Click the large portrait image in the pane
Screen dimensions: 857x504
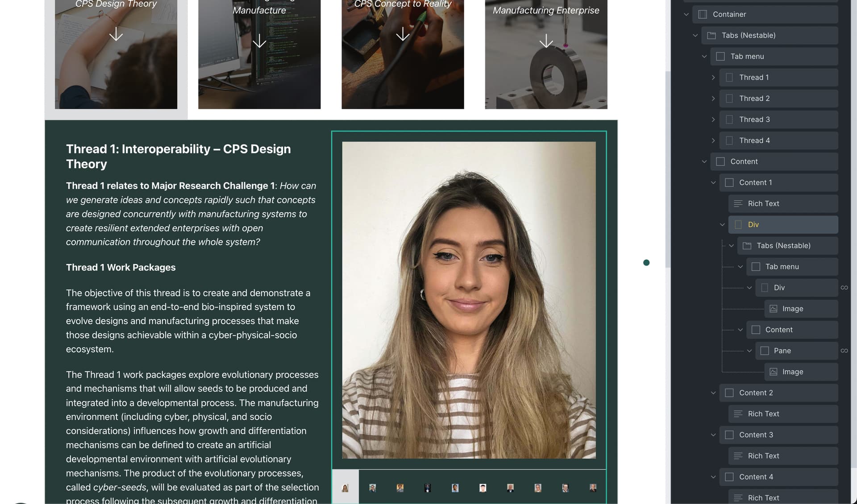pos(469,300)
